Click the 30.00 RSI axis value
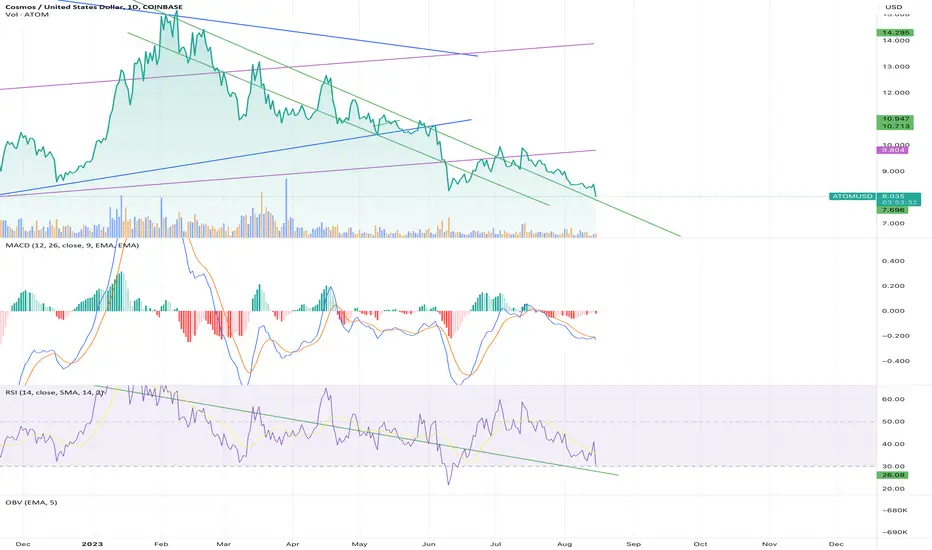The height and width of the screenshot is (550, 932). (895, 467)
